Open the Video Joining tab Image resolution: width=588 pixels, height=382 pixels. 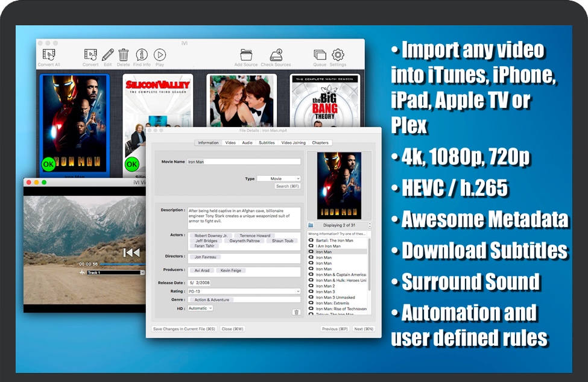click(x=294, y=143)
